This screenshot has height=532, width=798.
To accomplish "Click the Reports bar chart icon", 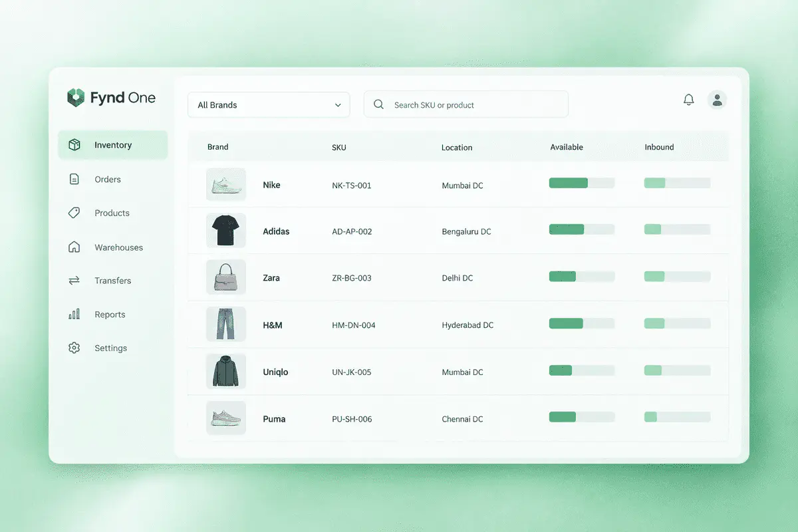I will coord(74,315).
